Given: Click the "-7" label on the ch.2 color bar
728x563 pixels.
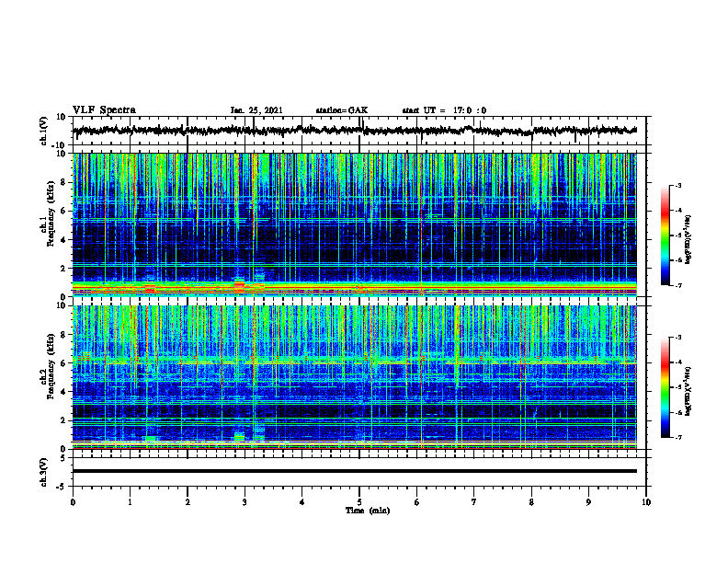Looking at the screenshot, I should [x=677, y=437].
